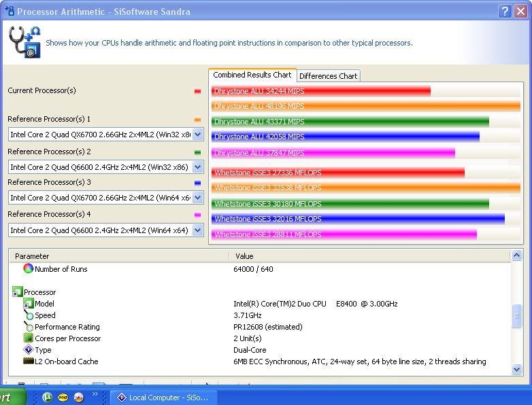
Task: Click the Performance Rating row icon
Action: (28, 326)
